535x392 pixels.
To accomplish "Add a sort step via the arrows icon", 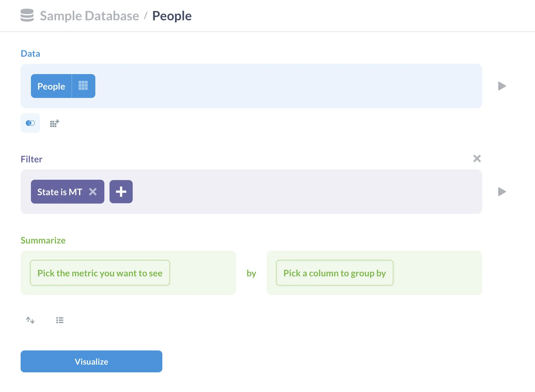I will pos(30,320).
